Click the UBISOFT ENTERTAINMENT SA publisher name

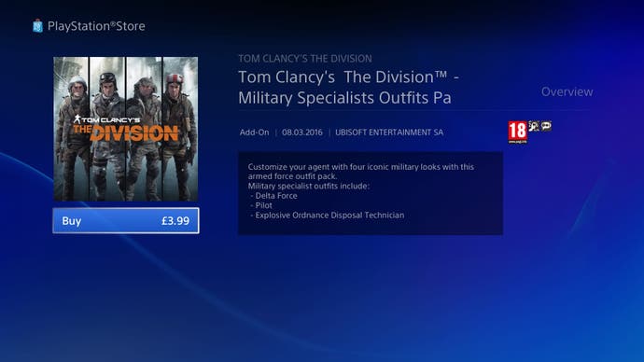pyautogui.click(x=389, y=132)
